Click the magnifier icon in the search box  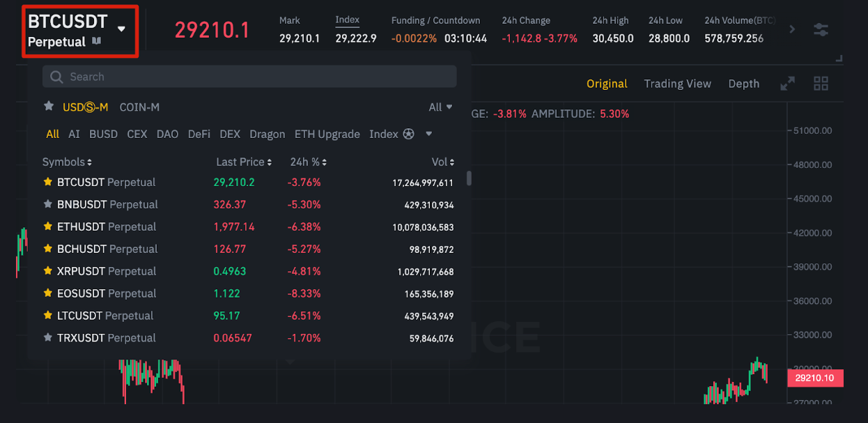click(57, 77)
